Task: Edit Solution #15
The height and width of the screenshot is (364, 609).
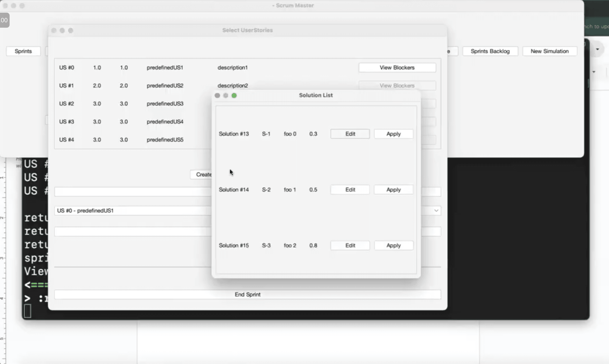Action: pos(350,245)
